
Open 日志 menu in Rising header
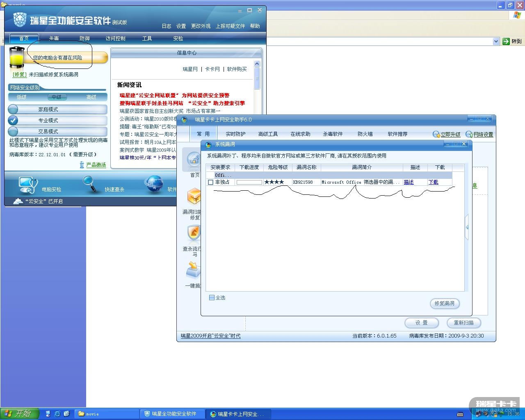[167, 26]
